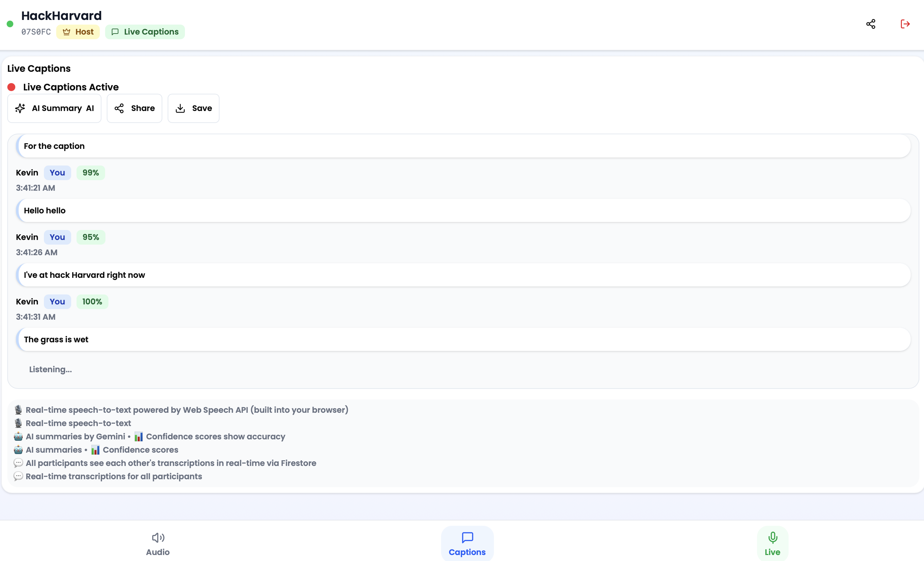
Task: Click the Audio speaker icon
Action: pyautogui.click(x=158, y=537)
